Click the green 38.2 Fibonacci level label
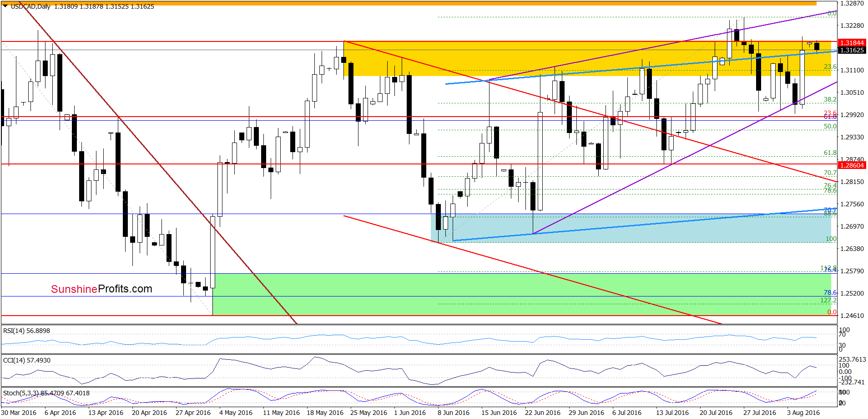The width and height of the screenshot is (868, 419). (830, 99)
